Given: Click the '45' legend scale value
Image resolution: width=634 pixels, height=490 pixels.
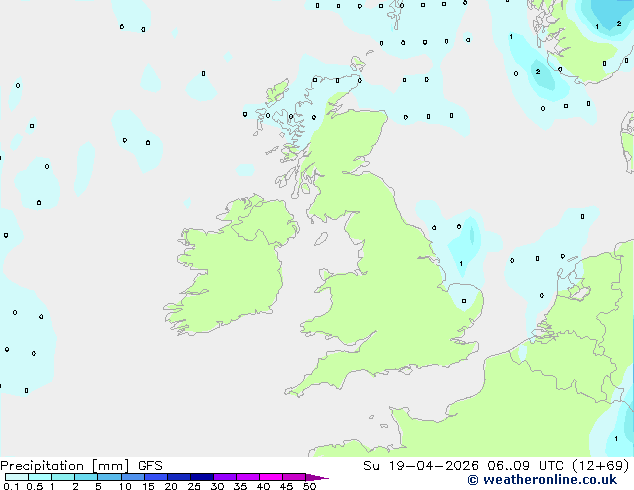Looking at the screenshot, I should click(286, 486).
